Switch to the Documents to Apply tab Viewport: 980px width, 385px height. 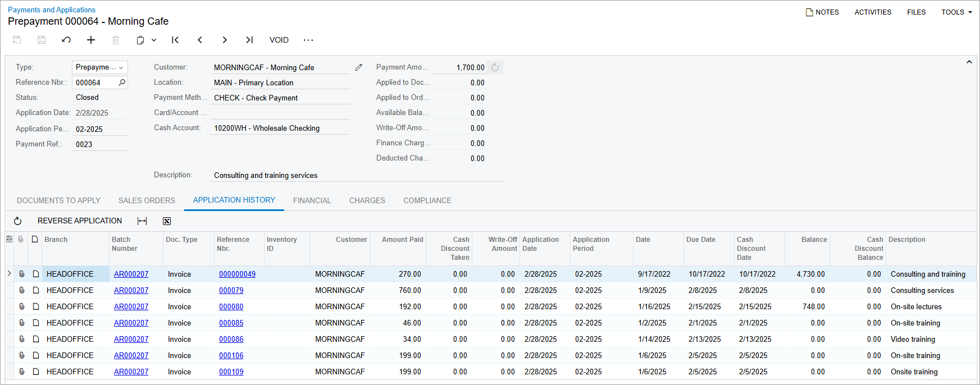pyautogui.click(x=58, y=200)
